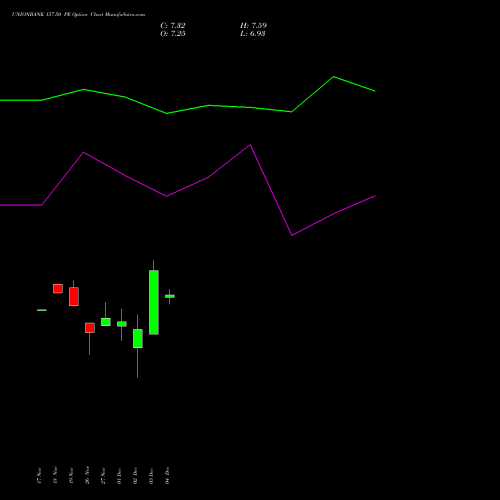Click the purple line's lowest trough

tap(292, 235)
